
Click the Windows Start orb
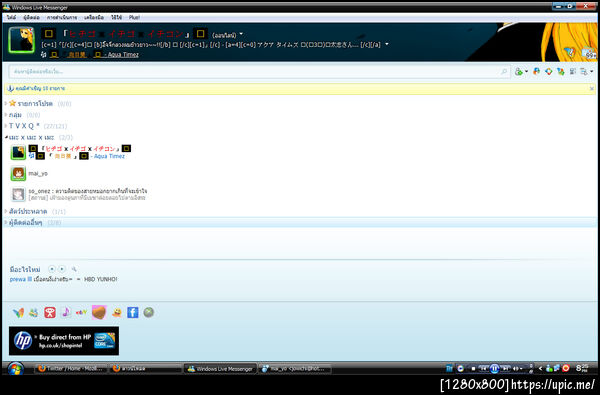[15, 369]
